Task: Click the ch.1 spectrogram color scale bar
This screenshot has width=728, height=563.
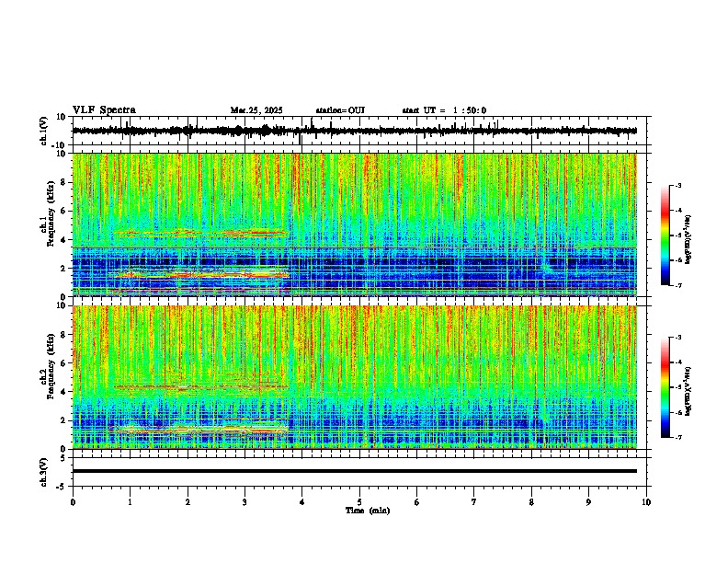Action: point(665,236)
